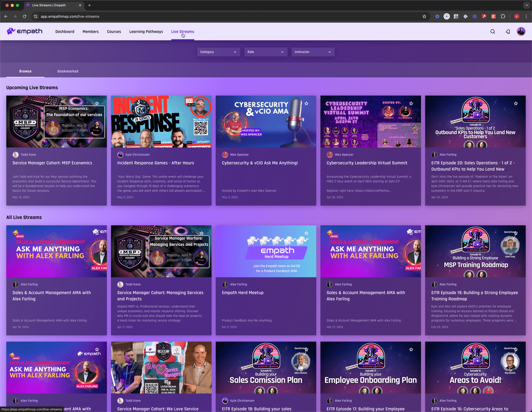The height and width of the screenshot is (412, 532).
Task: Bookmark Cybersecurity & vCIO Ask Me Anything star
Action: pos(306,103)
